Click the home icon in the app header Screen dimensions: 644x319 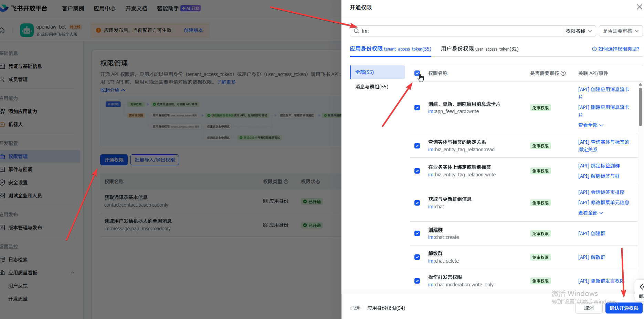(2, 30)
